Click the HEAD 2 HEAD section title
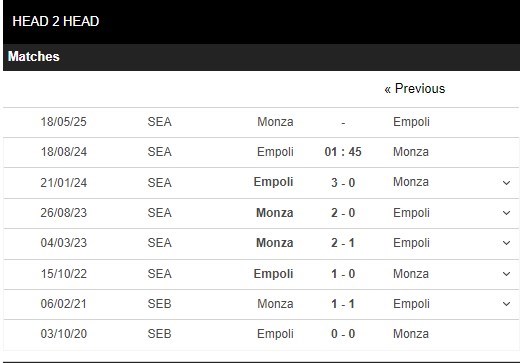 coord(56,21)
